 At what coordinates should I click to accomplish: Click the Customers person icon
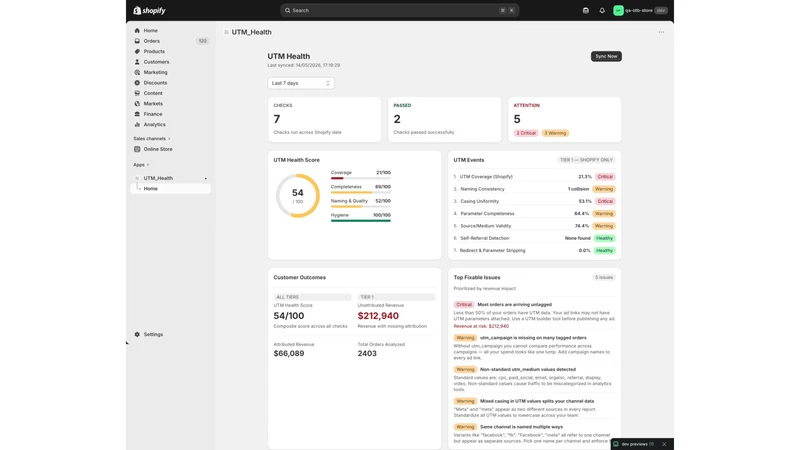coord(137,62)
